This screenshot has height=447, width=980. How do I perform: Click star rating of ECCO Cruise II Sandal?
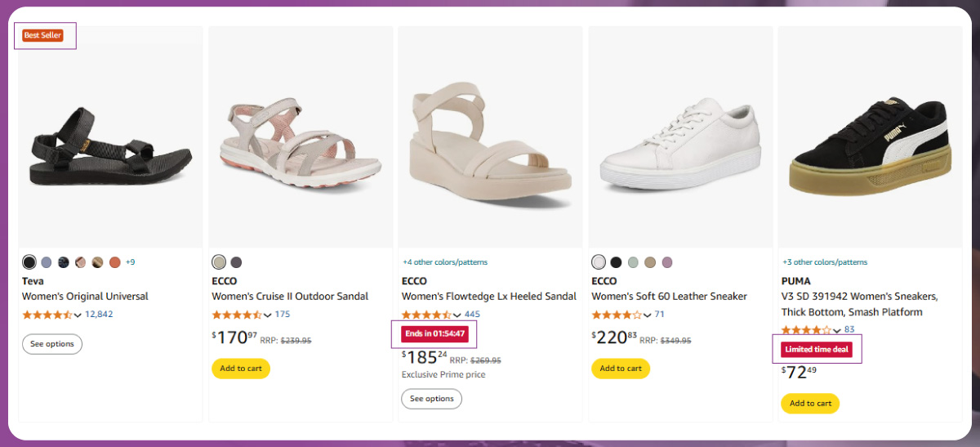[x=237, y=315]
